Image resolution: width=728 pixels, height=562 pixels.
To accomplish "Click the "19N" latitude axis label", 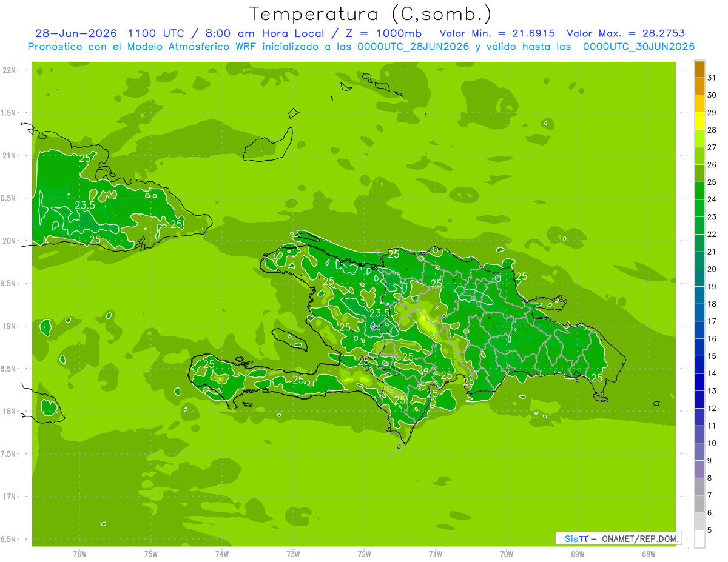I will coord(10,326).
